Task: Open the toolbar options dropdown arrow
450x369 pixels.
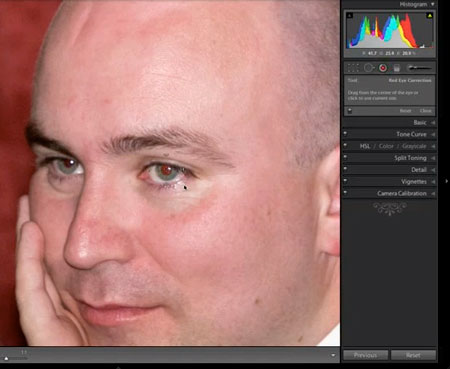Action: point(333,355)
